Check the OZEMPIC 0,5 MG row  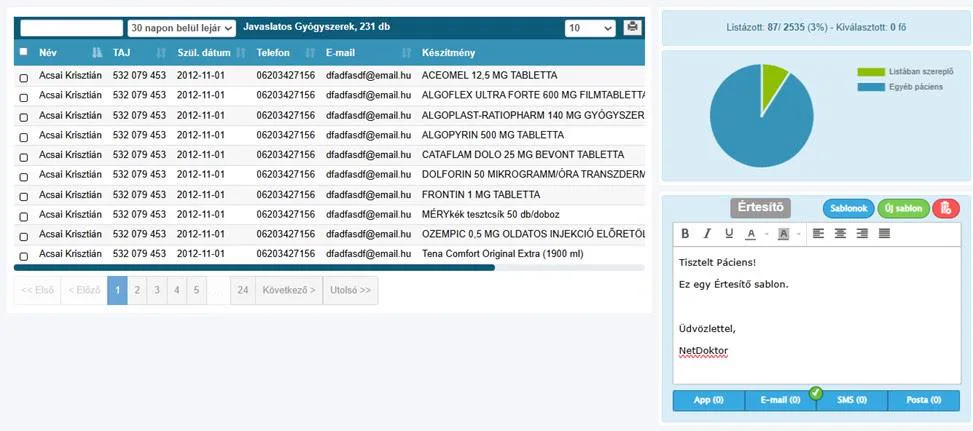click(x=24, y=236)
